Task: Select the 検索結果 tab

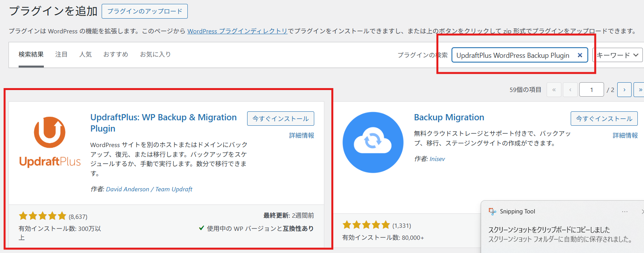Action: (31, 54)
